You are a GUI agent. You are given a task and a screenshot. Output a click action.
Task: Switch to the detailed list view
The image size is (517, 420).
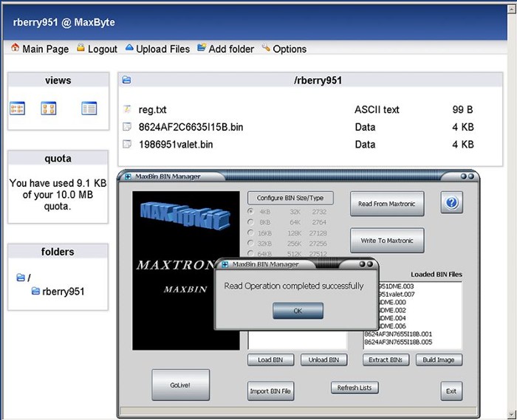[x=89, y=109]
